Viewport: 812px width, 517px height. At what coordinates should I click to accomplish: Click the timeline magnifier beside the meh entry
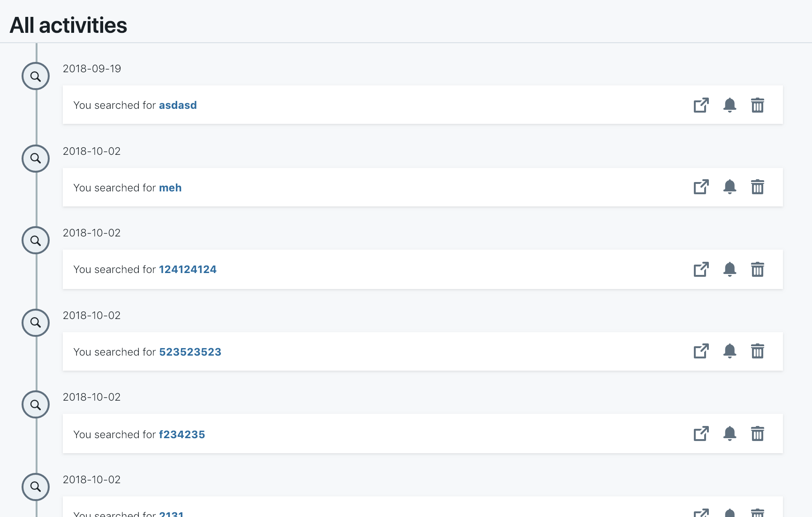[x=36, y=158]
